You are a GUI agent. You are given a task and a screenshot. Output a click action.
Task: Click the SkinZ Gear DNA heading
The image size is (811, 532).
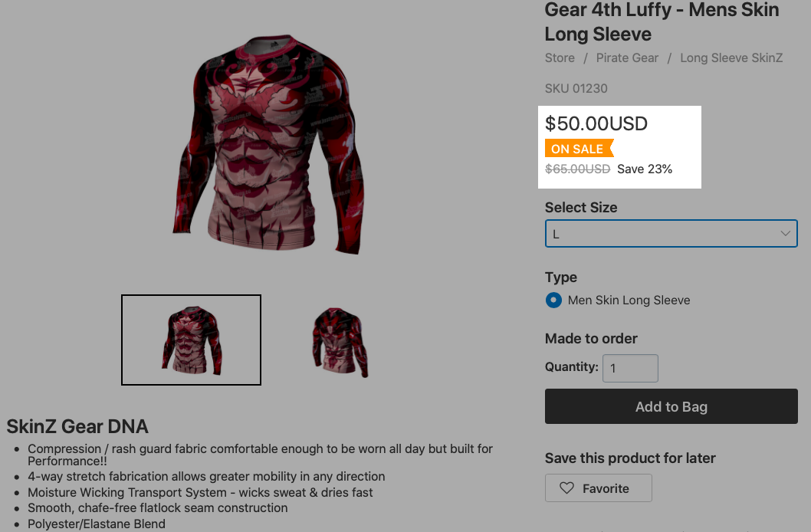tap(77, 426)
